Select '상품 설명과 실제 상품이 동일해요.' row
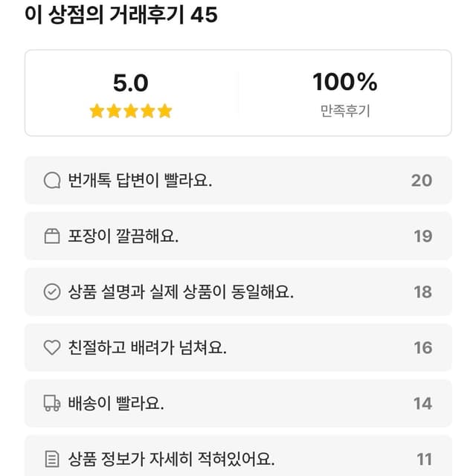 pyautogui.click(x=238, y=292)
